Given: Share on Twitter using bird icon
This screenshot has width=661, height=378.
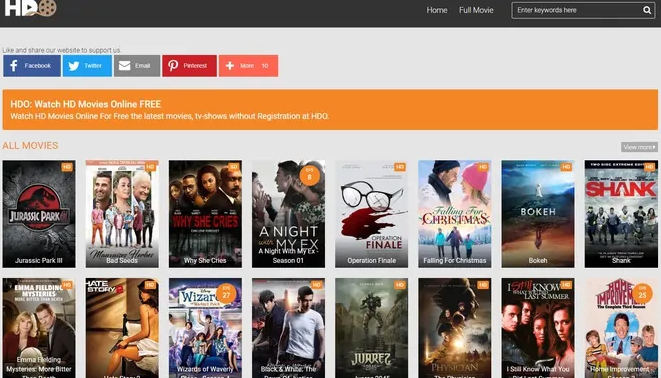Looking at the screenshot, I should 87,66.
